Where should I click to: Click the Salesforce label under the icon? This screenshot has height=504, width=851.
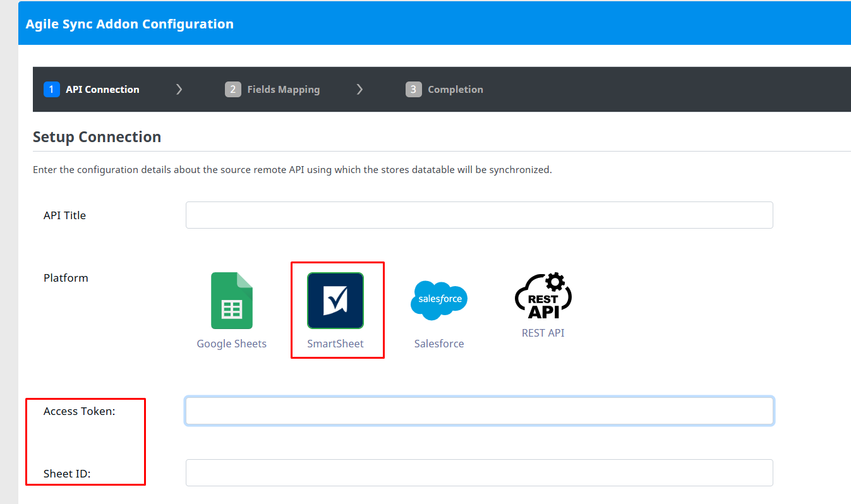pyautogui.click(x=439, y=344)
